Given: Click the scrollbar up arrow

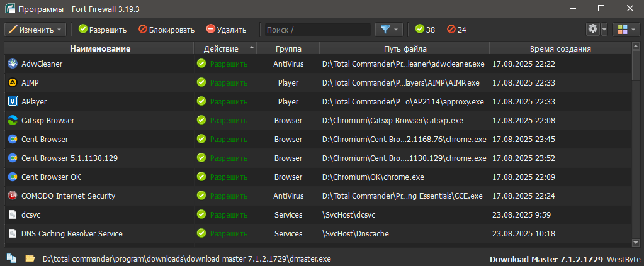Looking at the screenshot, I should pyautogui.click(x=635, y=46).
